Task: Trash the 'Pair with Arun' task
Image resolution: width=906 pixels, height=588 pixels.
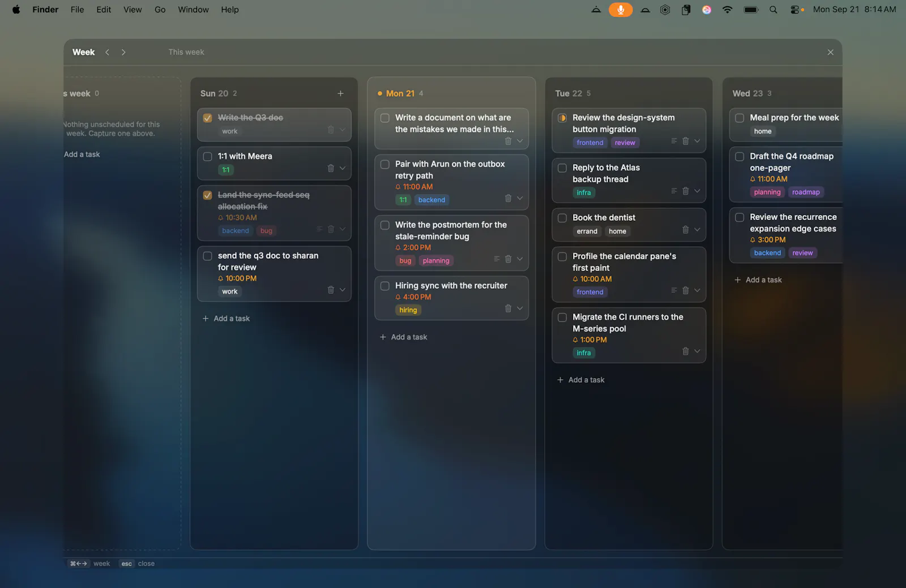Action: (508, 198)
